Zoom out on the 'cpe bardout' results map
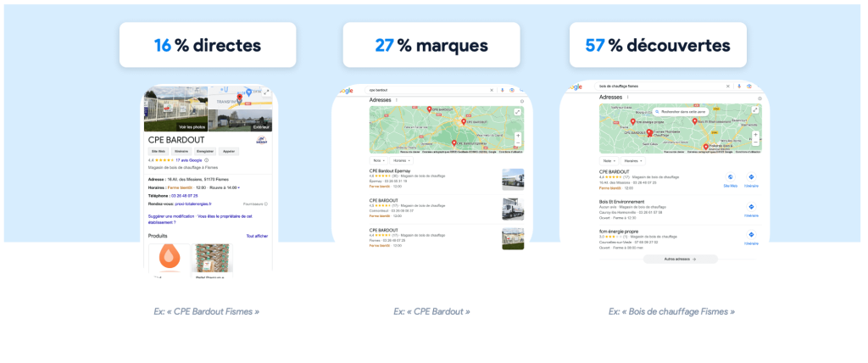Screen dimensions: 868x363 click(x=518, y=143)
